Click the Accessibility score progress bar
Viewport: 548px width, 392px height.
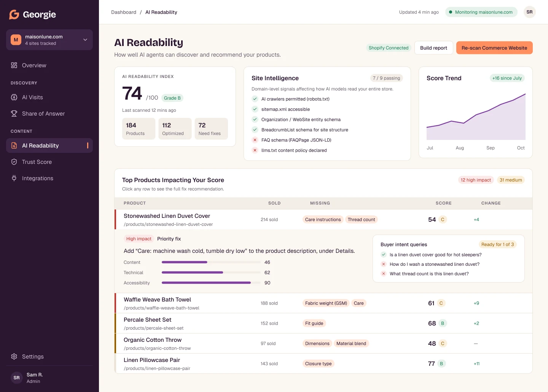tap(211, 283)
